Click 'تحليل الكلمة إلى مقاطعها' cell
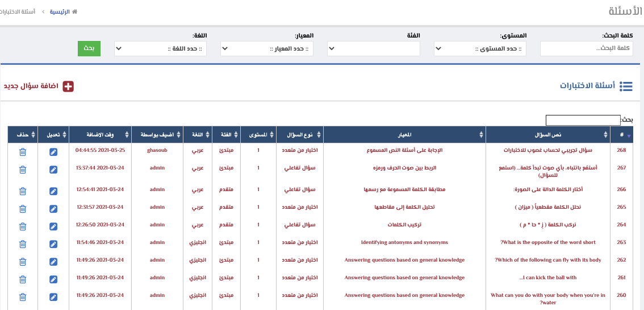644x310 pixels. (x=404, y=207)
